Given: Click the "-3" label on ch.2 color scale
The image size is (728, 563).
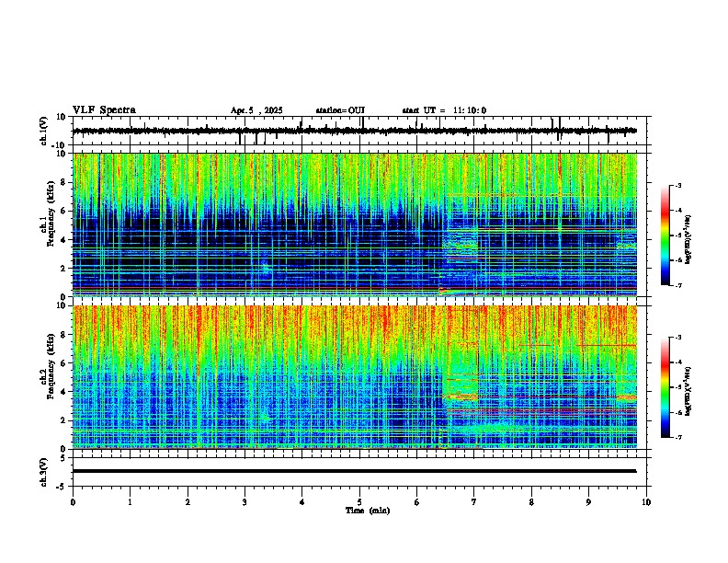Looking at the screenshot, I should [x=678, y=338].
